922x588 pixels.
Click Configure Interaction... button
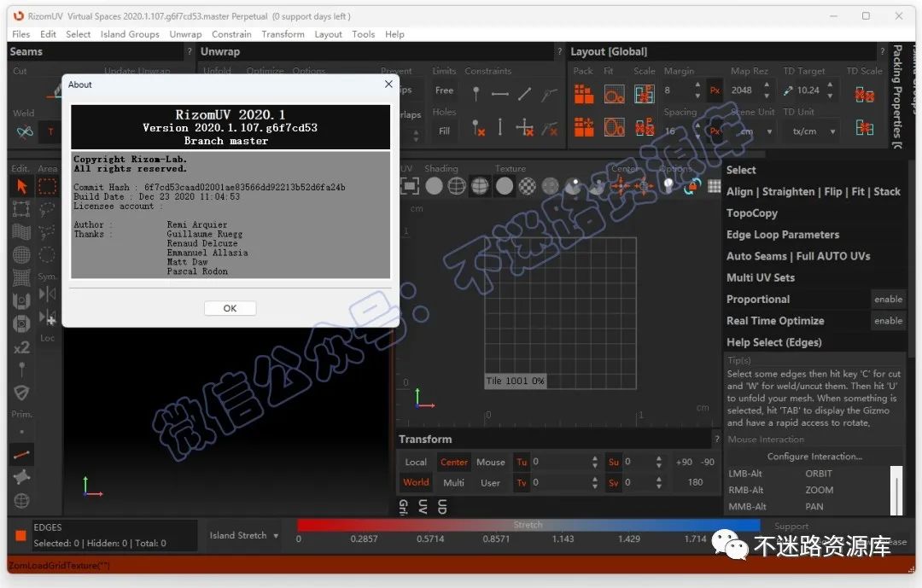point(814,457)
